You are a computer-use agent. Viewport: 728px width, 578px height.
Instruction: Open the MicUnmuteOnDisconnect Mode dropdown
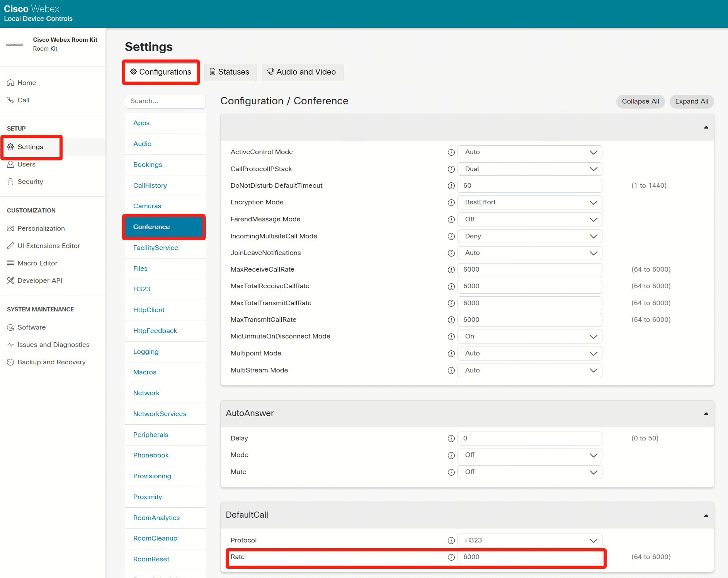point(529,337)
